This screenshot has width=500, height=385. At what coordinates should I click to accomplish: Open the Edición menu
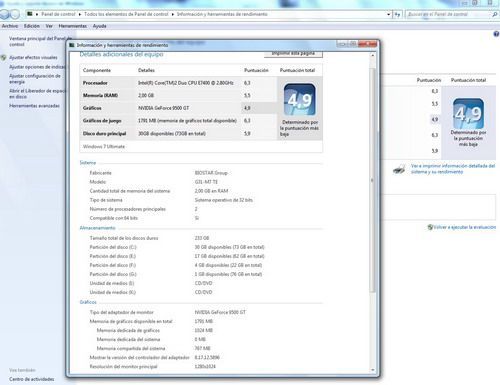(x=32, y=26)
